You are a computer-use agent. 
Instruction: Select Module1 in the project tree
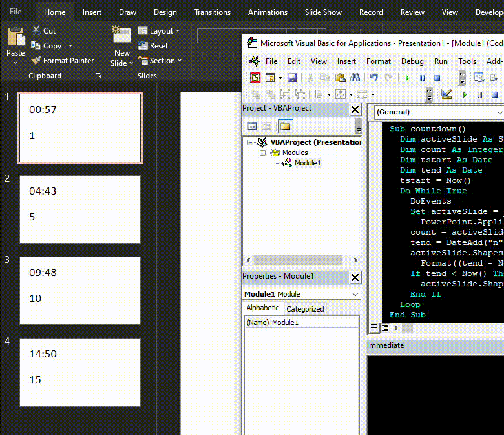pos(308,163)
